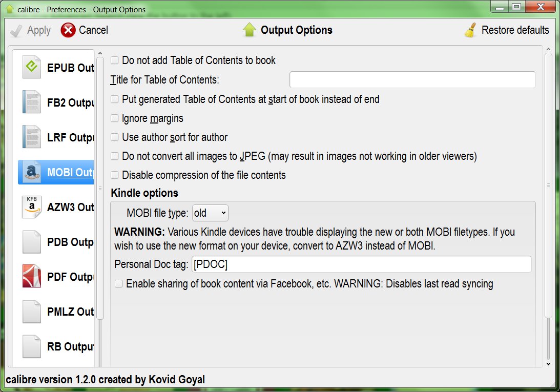Click the WARNING text about Kindle devices

click(x=315, y=239)
